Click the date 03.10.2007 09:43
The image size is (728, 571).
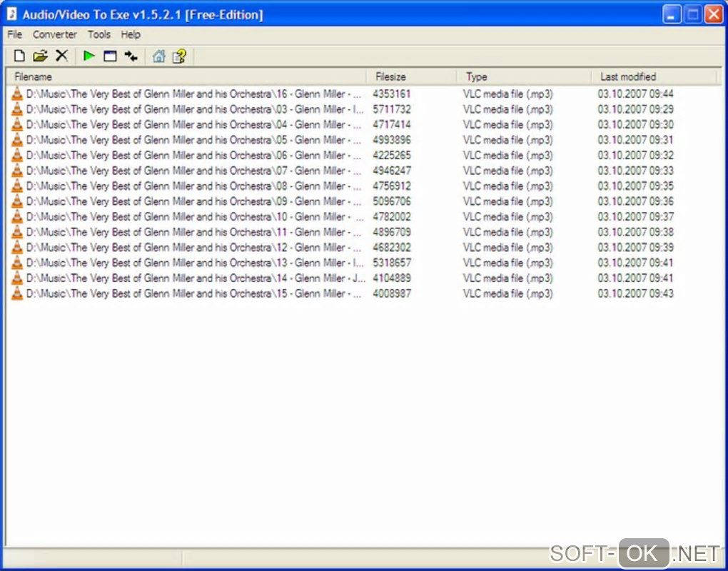[636, 293]
